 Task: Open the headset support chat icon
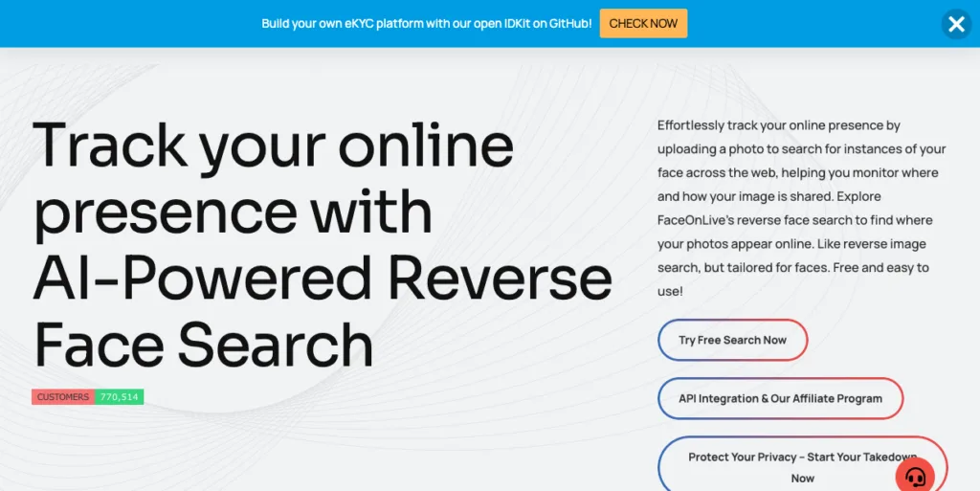pyautogui.click(x=915, y=477)
